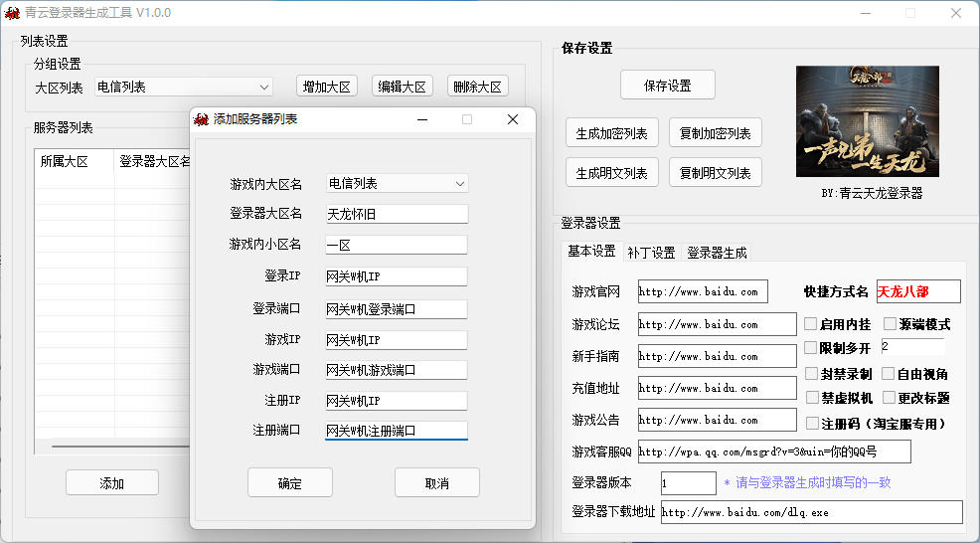Click the red 快捷方式名 text field

[917, 291]
